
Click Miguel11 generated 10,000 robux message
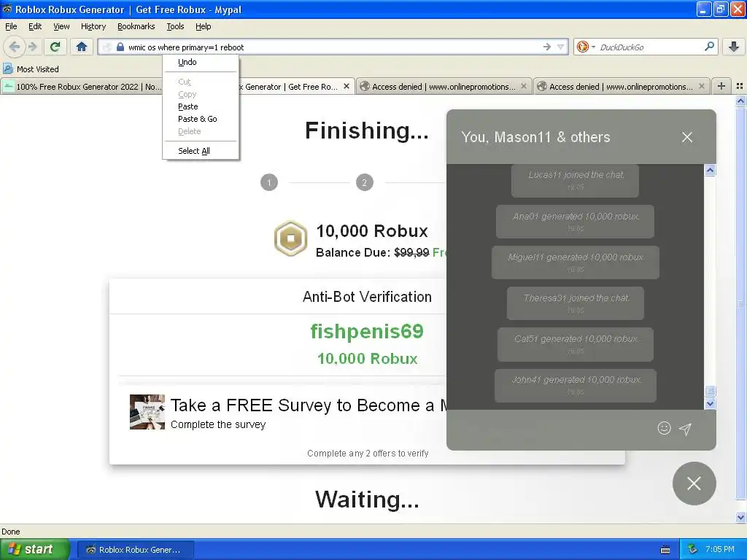click(x=575, y=262)
